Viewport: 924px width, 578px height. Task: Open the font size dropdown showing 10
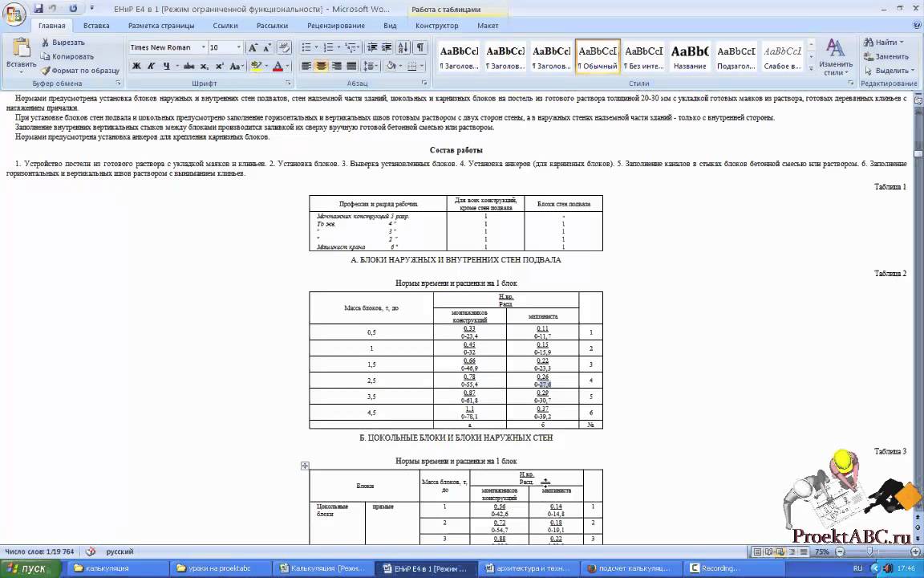[x=239, y=47]
